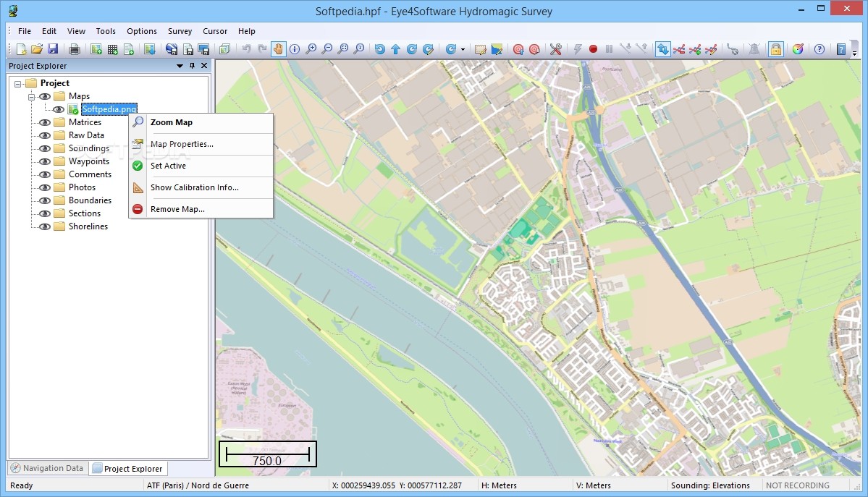The image size is (868, 497).
Task: Click the edit sounding pencil line icon
Action: pyautogui.click(x=712, y=49)
